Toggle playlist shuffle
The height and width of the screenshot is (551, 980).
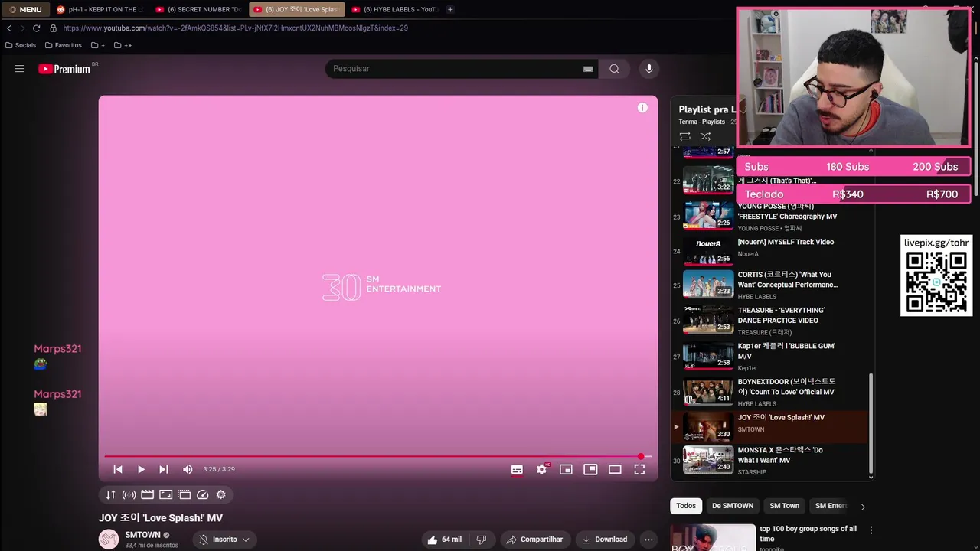click(x=705, y=136)
